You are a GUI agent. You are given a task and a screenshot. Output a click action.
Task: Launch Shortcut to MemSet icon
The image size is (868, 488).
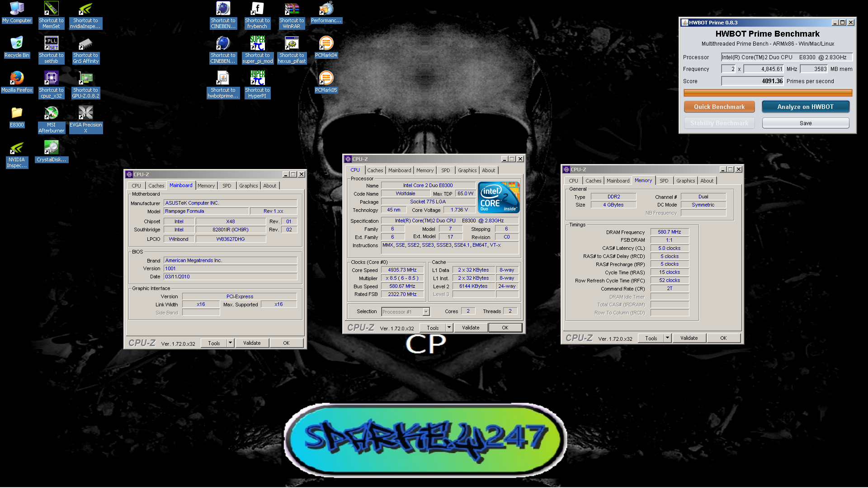51,15
